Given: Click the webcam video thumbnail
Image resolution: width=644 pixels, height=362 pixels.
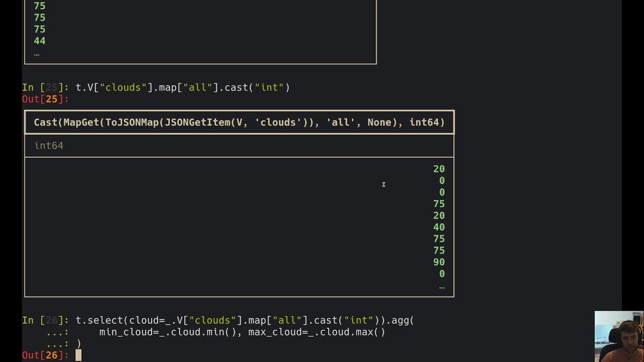Looking at the screenshot, I should (x=619, y=336).
